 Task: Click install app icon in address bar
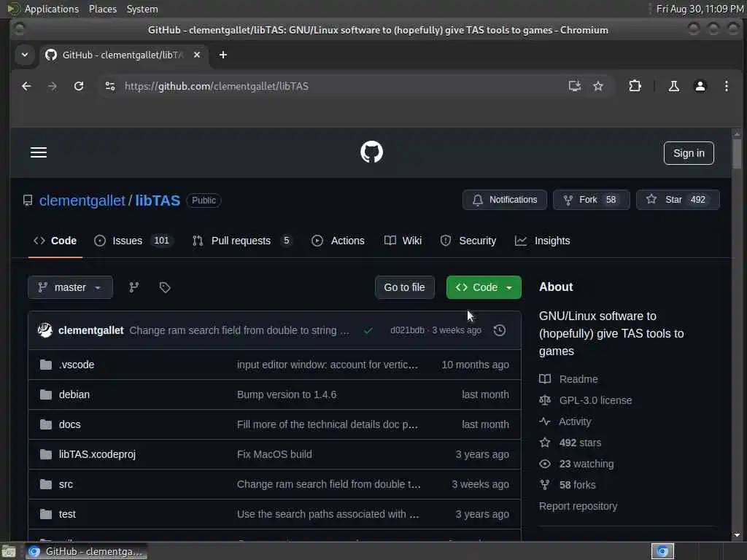pos(575,86)
